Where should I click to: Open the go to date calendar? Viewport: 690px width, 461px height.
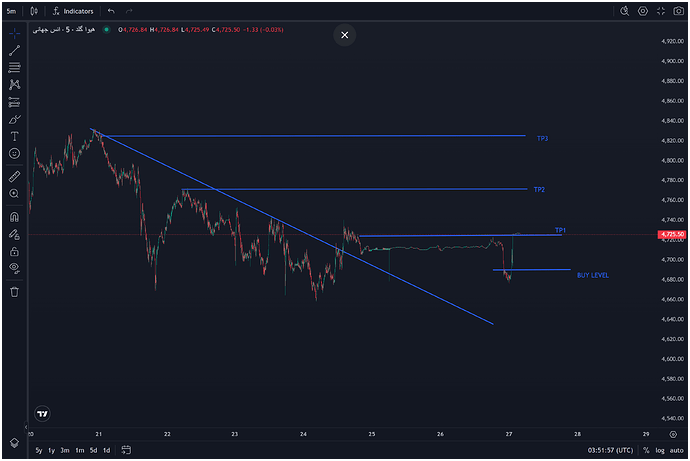tap(126, 450)
